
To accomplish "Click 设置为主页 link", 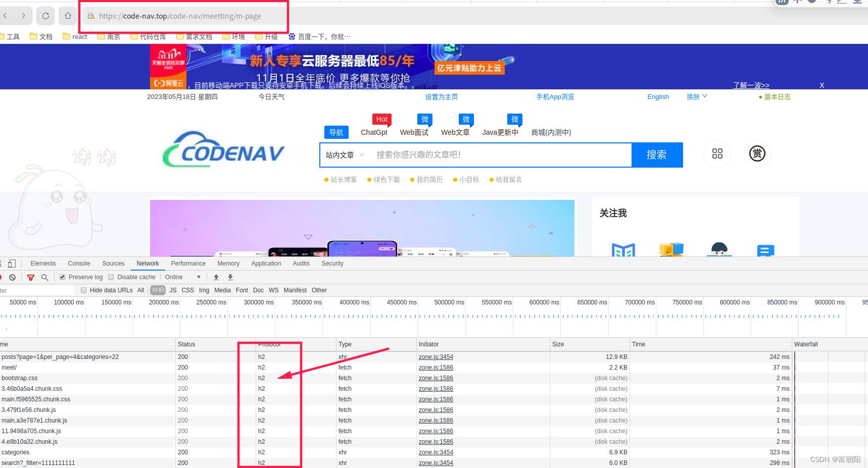I will pos(442,97).
